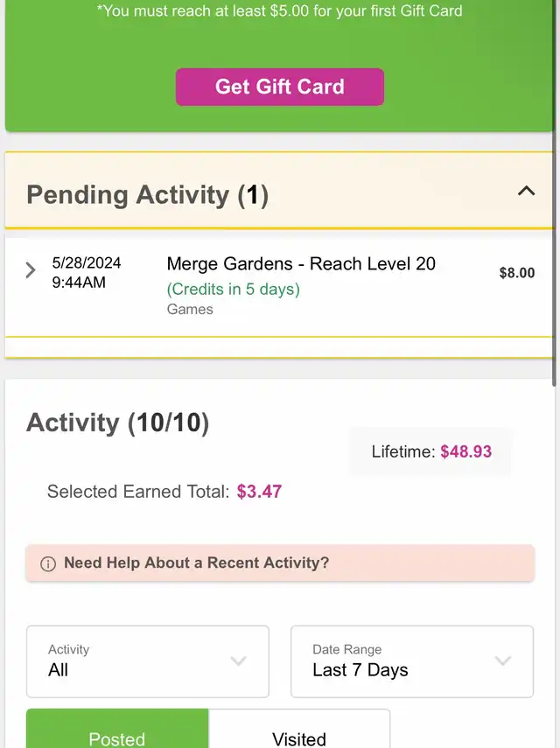Click the Games category label under Merge Gardens
The width and height of the screenshot is (560, 748).
pos(190,309)
